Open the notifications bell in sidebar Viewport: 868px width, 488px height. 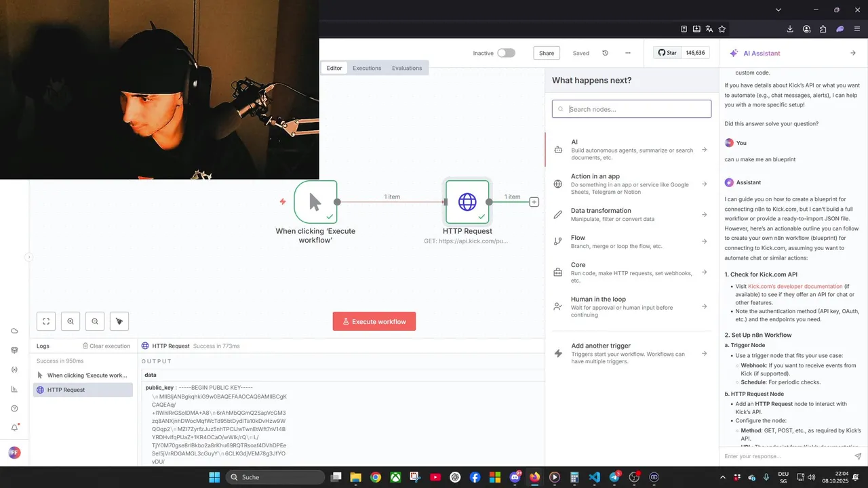point(14,428)
